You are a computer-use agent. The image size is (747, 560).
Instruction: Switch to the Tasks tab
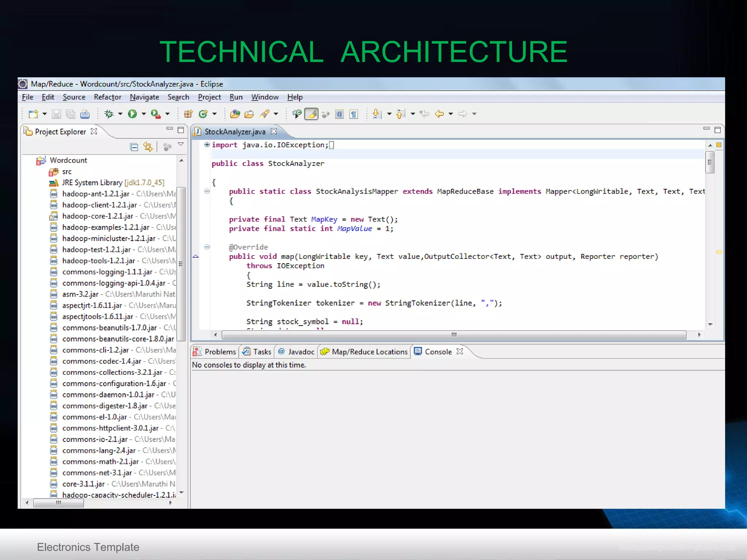[x=257, y=351]
